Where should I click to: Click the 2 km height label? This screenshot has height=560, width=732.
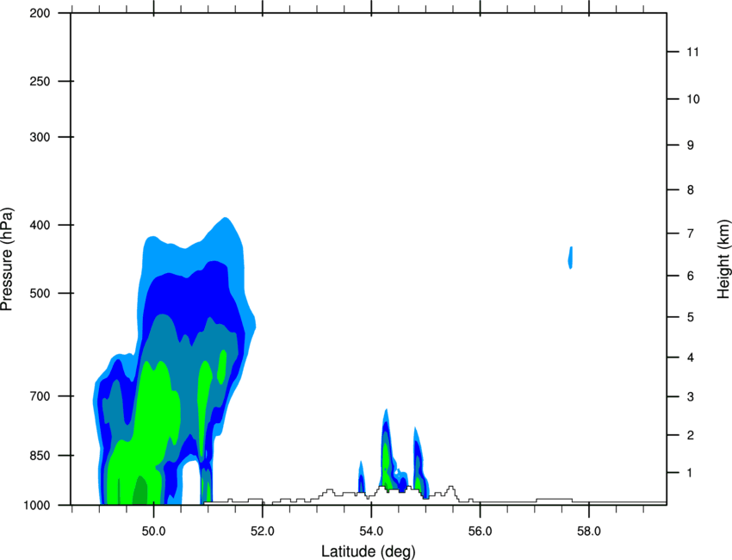point(690,435)
